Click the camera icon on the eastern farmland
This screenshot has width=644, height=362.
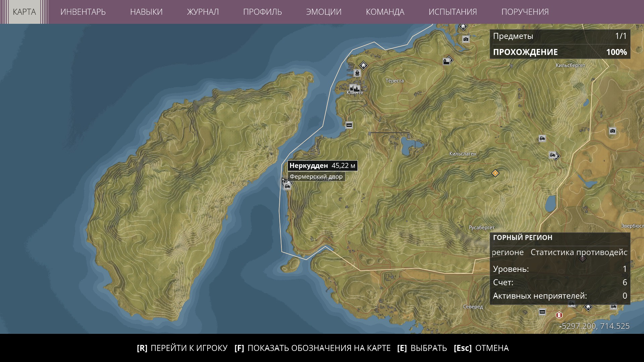click(x=612, y=131)
